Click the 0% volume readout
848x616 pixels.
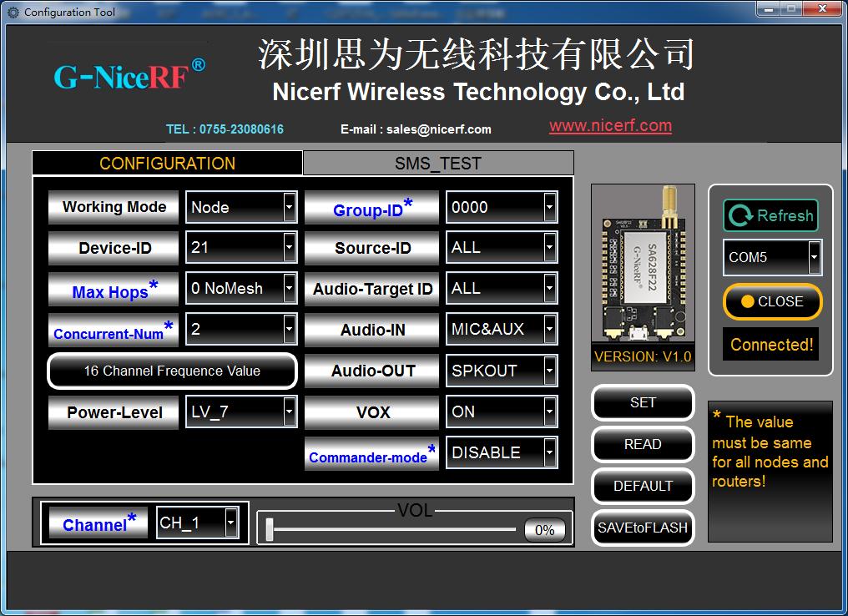coord(544,530)
